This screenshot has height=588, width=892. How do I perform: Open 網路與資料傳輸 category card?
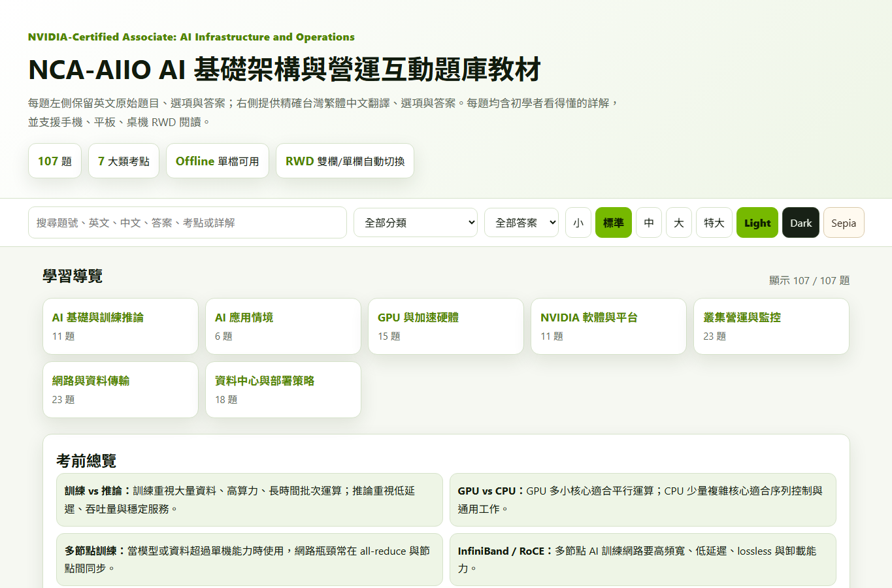(x=120, y=389)
